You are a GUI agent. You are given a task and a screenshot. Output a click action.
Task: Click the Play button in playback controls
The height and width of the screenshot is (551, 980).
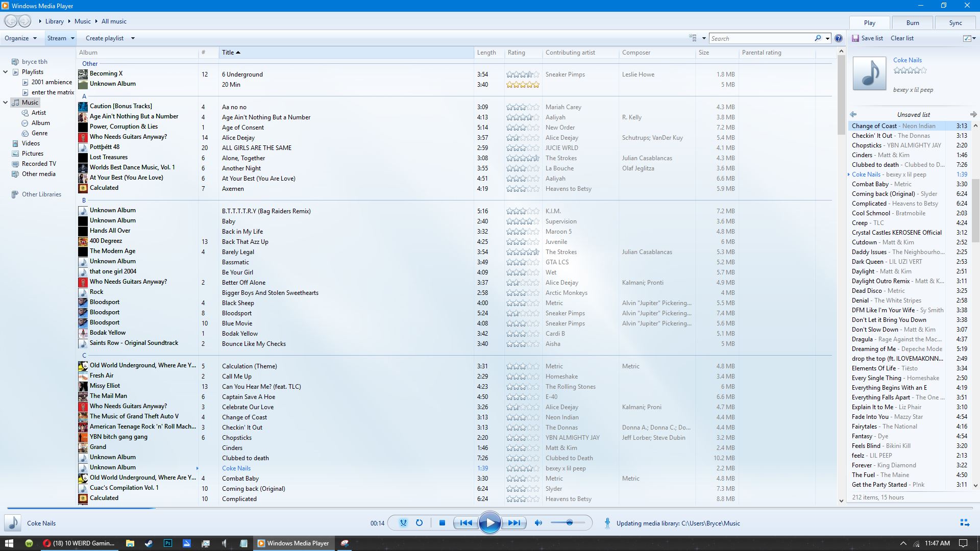(x=489, y=522)
